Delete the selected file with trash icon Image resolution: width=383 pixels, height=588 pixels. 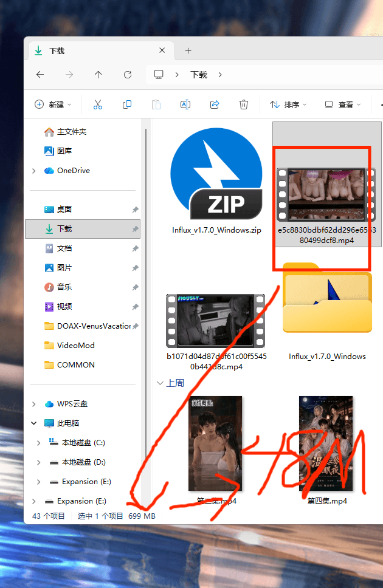pyautogui.click(x=244, y=104)
